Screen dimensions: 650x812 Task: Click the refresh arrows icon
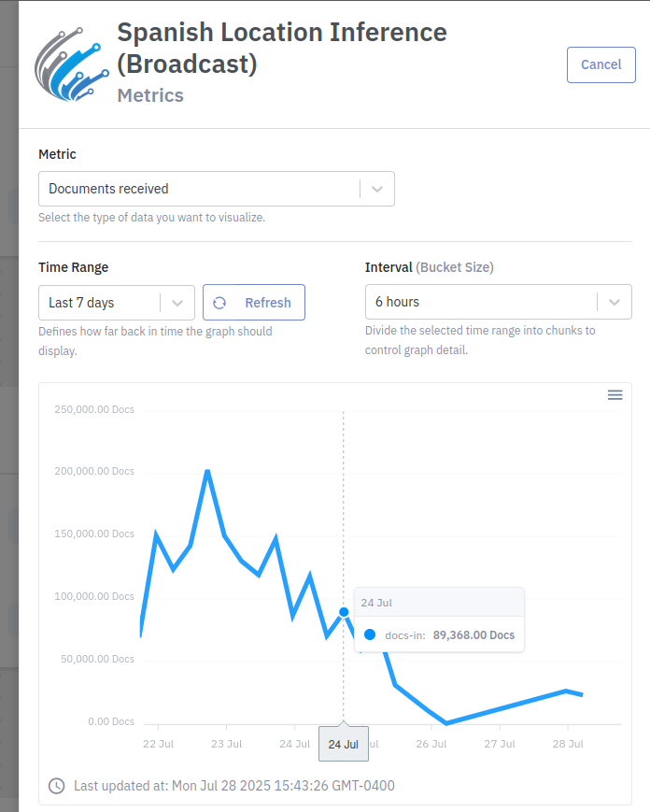[219, 303]
